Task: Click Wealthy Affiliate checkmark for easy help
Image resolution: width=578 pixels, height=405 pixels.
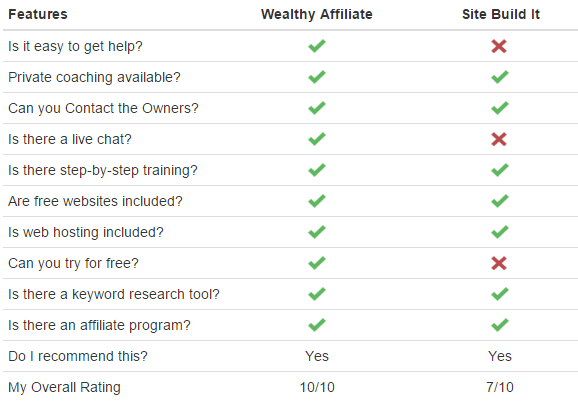Action: tap(317, 46)
